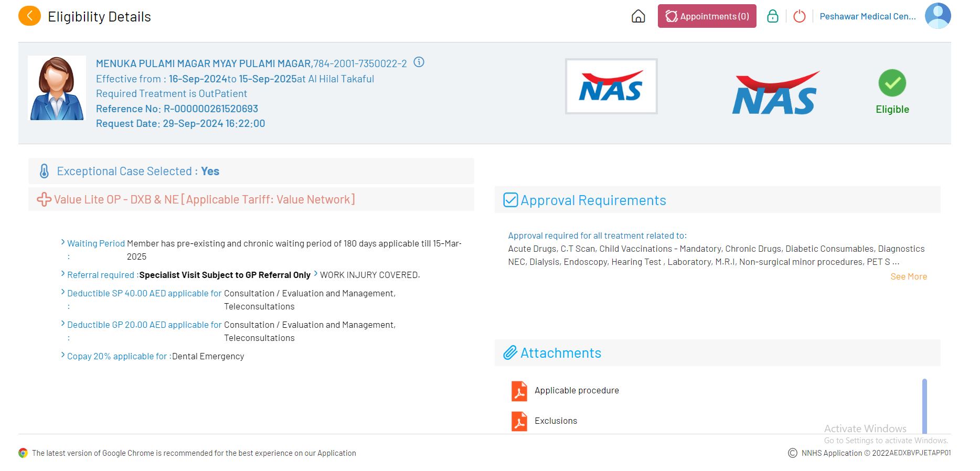This screenshot has height=471, width=980.
Task: Click the attachments list scrollbar
Action: (924, 406)
